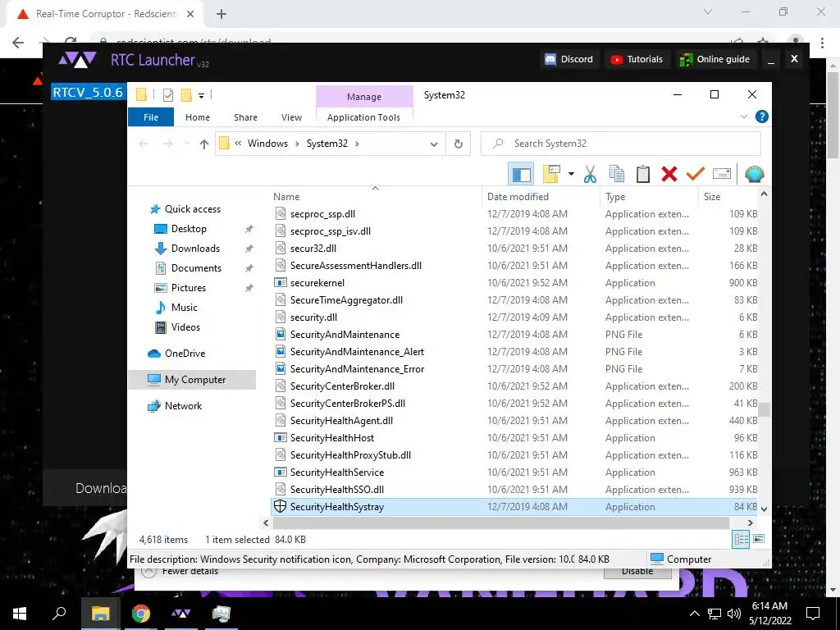Open Videos in navigation pane

[185, 327]
